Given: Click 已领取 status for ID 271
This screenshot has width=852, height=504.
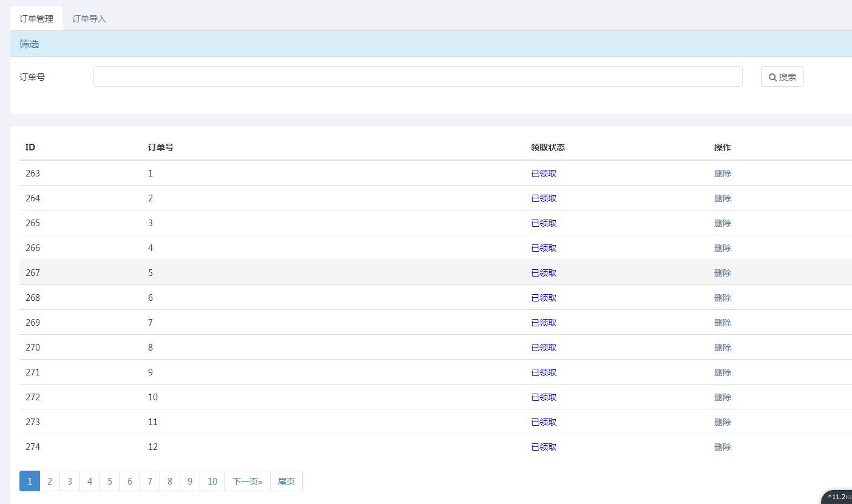Looking at the screenshot, I should 544,372.
